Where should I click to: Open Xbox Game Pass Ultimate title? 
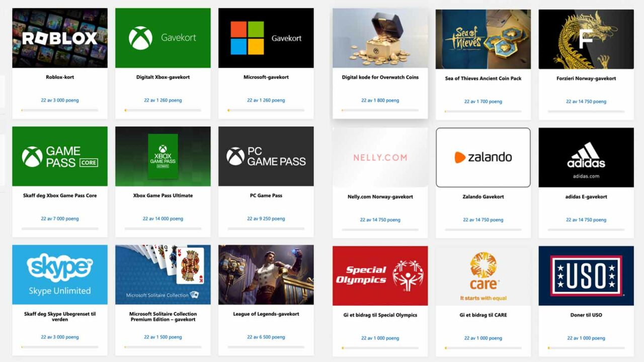pos(163,196)
